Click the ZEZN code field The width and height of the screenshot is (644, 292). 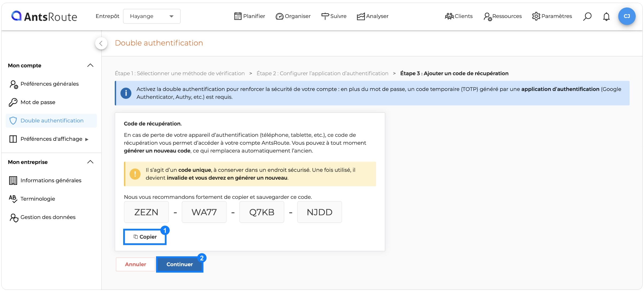146,212
